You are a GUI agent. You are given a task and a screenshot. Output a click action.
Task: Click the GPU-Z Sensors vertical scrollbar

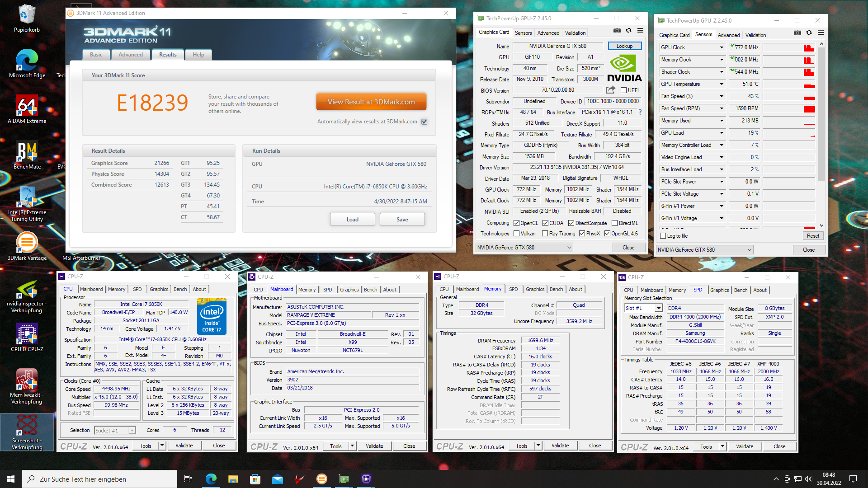(821, 134)
